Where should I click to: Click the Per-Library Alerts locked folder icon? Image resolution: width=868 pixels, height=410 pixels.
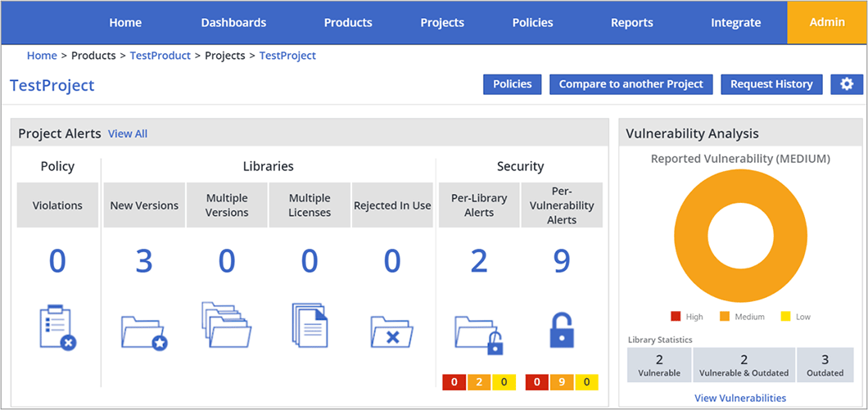tap(479, 334)
